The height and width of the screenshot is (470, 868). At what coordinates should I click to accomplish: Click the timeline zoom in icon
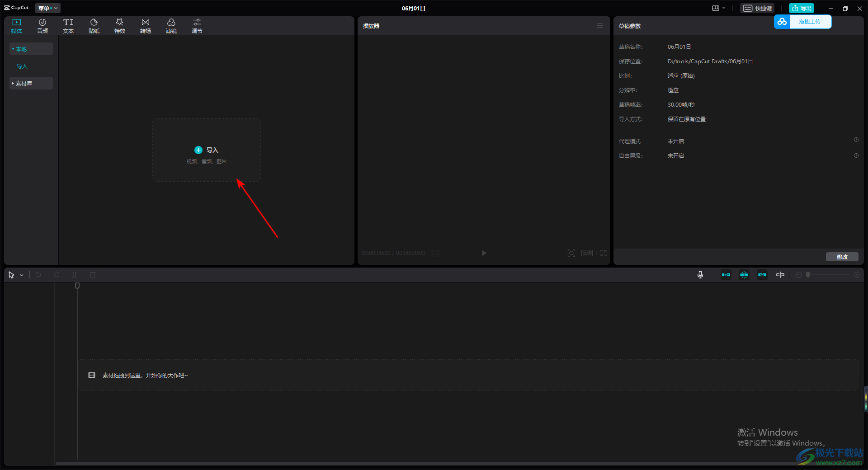857,275
